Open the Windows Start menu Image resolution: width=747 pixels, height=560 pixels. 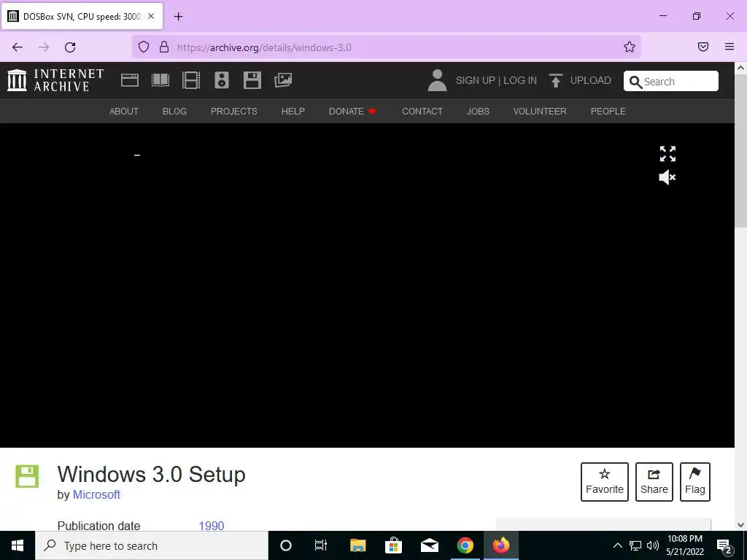coord(18,545)
